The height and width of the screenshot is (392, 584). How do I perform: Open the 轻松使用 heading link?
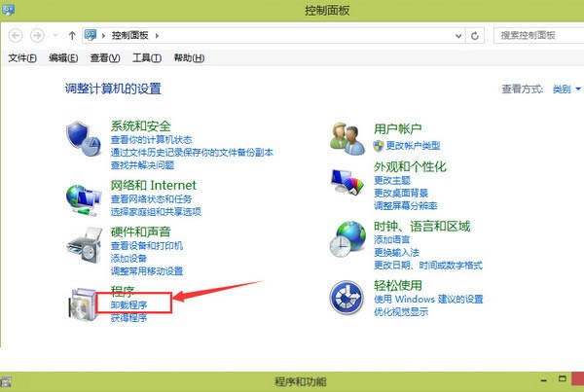point(398,286)
